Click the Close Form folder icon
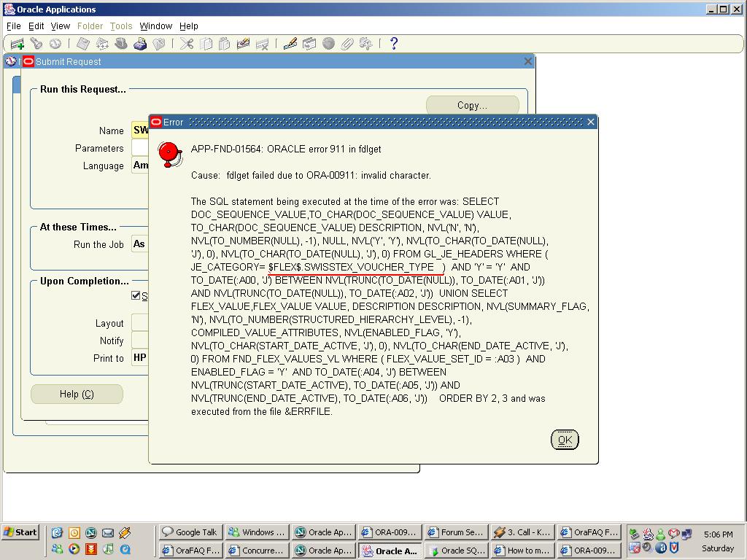 (158, 44)
